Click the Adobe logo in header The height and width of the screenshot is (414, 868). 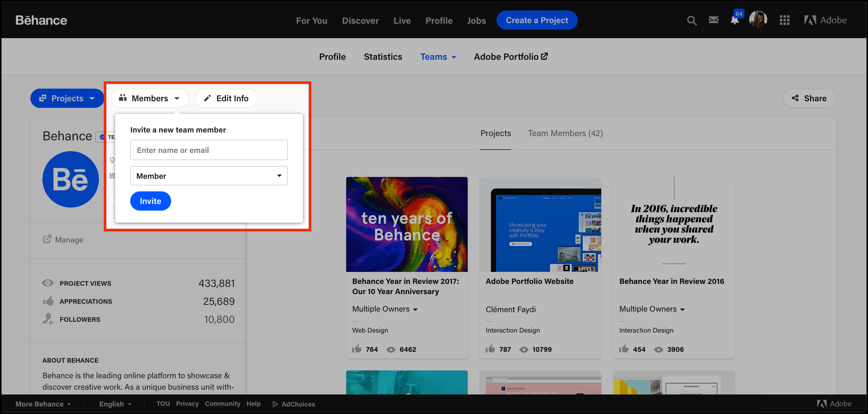click(826, 20)
